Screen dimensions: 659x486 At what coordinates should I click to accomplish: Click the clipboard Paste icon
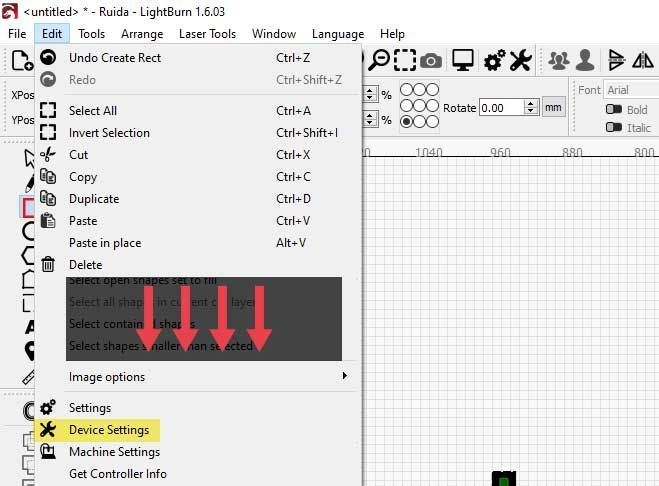click(x=48, y=220)
